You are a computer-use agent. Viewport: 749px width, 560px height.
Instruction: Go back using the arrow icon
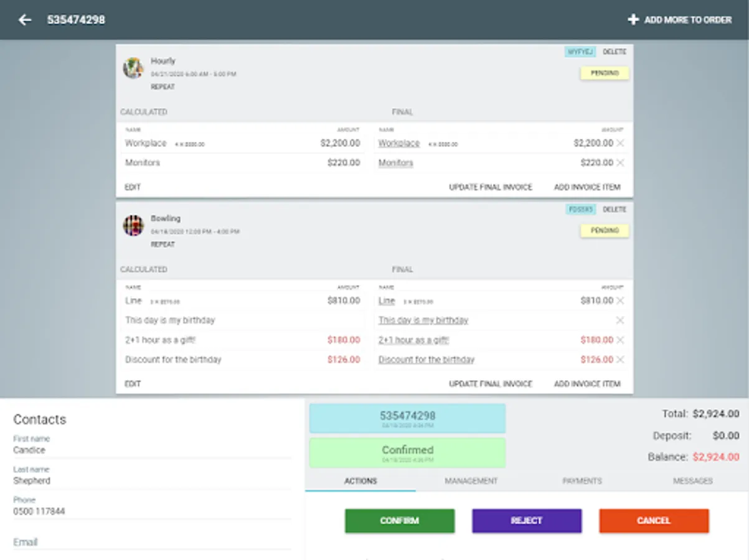(x=25, y=20)
